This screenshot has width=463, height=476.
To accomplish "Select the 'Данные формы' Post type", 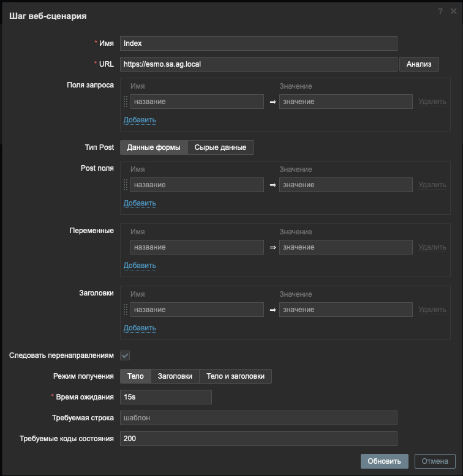I will [x=154, y=147].
